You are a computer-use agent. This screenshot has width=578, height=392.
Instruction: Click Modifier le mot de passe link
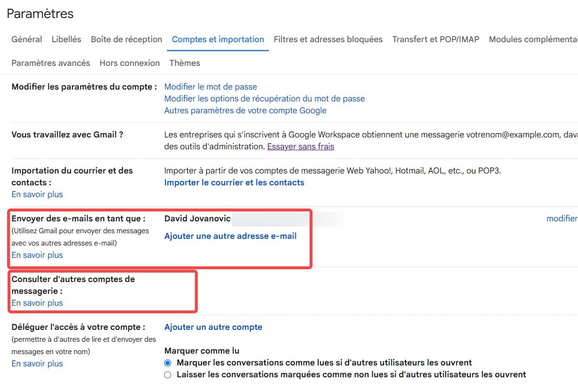point(211,87)
